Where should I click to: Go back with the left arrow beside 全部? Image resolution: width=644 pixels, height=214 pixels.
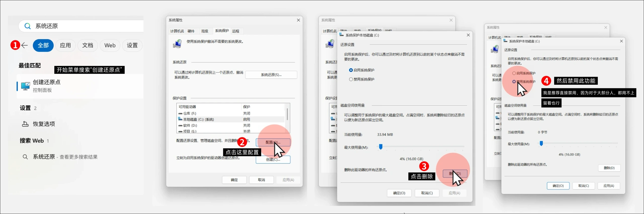[24, 45]
